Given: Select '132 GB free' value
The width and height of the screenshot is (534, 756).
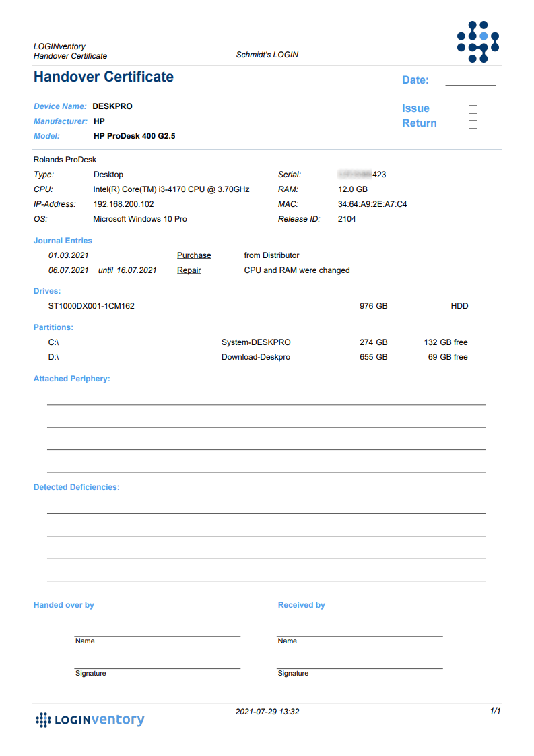Looking at the screenshot, I should pyautogui.click(x=446, y=342).
